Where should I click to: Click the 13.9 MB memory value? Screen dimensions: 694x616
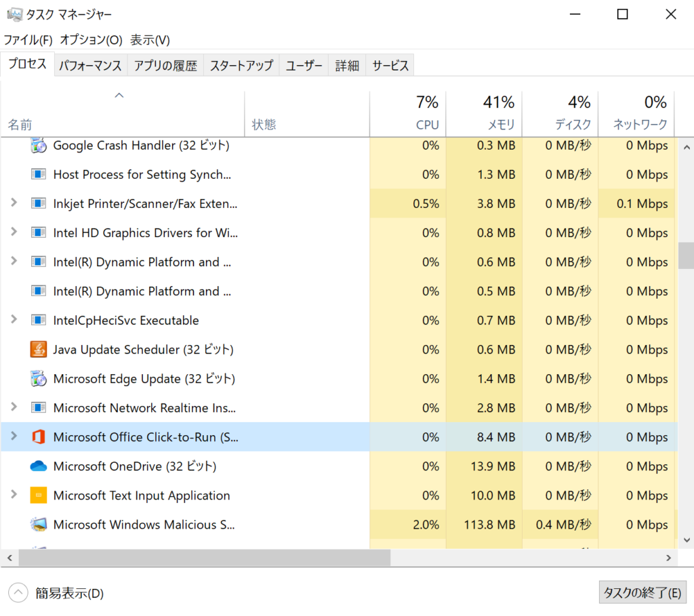(493, 466)
